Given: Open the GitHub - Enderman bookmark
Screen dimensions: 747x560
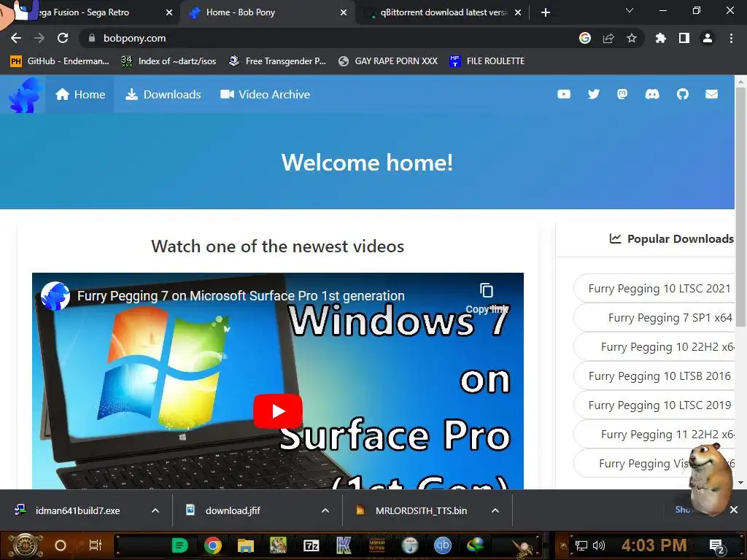Looking at the screenshot, I should pyautogui.click(x=60, y=61).
